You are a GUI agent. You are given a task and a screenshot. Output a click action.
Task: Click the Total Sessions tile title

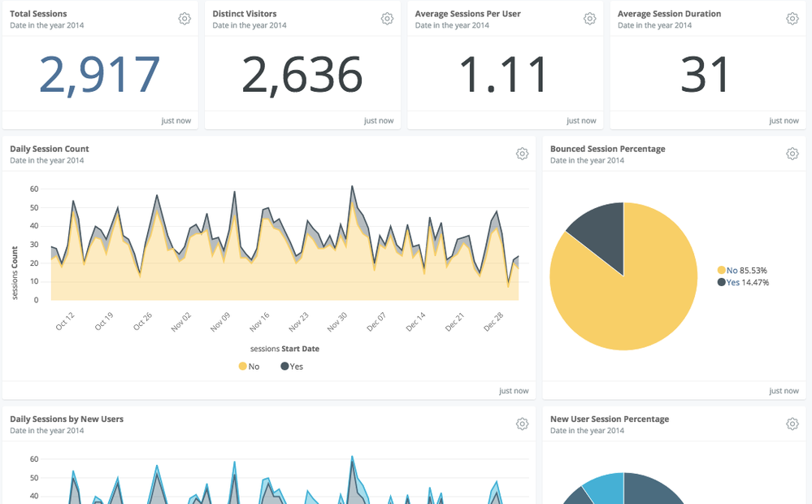coord(38,14)
